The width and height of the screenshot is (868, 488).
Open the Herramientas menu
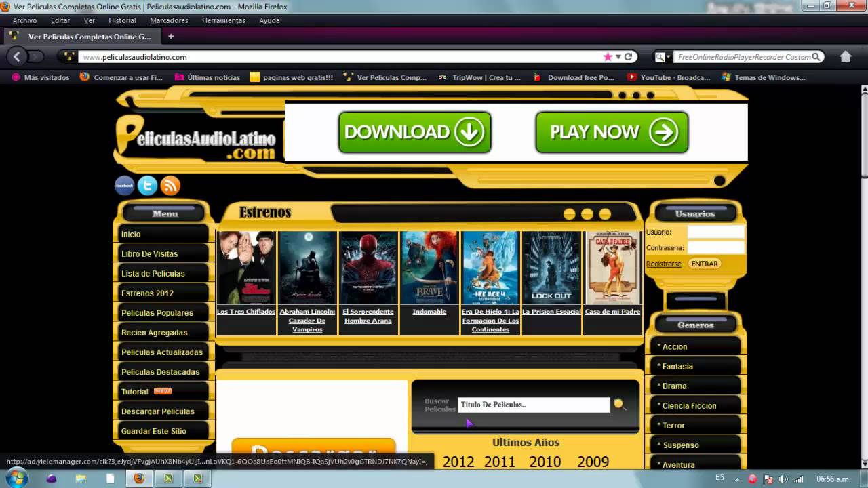224,20
